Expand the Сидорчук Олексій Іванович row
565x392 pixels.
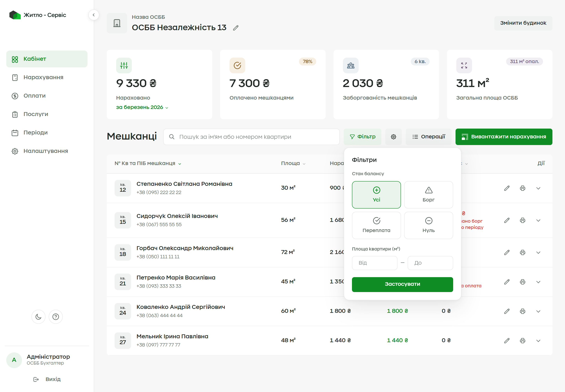click(x=539, y=220)
